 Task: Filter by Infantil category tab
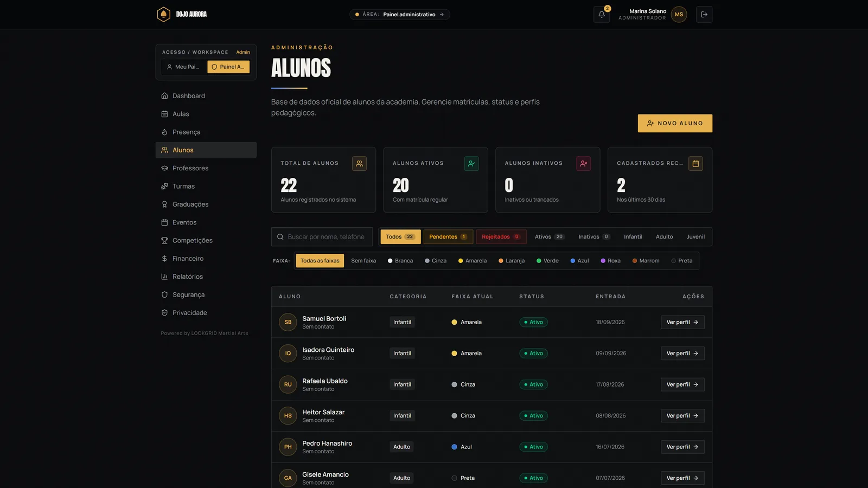(633, 237)
